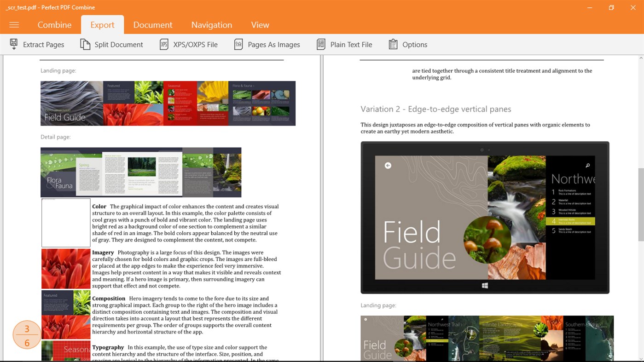Click the Field Guide landing page thumbnail
This screenshot has width=644, height=362.
coord(168,103)
